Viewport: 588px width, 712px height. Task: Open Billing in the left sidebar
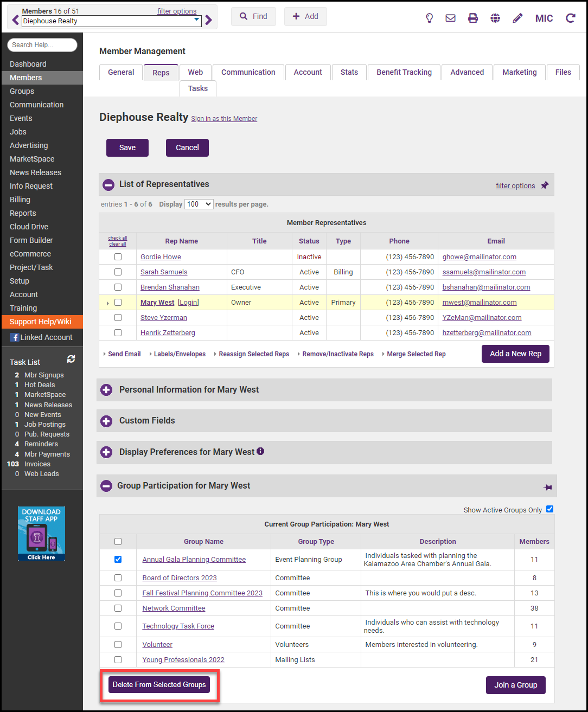(20, 200)
